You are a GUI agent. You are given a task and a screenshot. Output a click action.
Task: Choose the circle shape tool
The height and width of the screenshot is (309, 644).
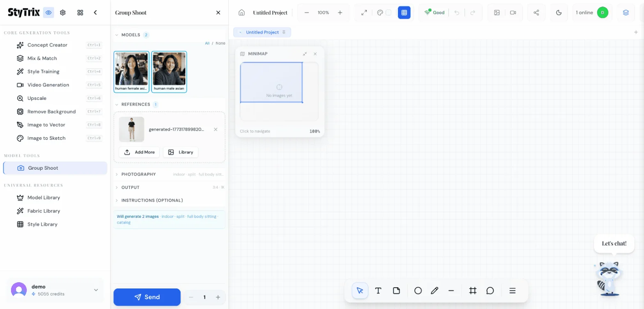(418, 291)
